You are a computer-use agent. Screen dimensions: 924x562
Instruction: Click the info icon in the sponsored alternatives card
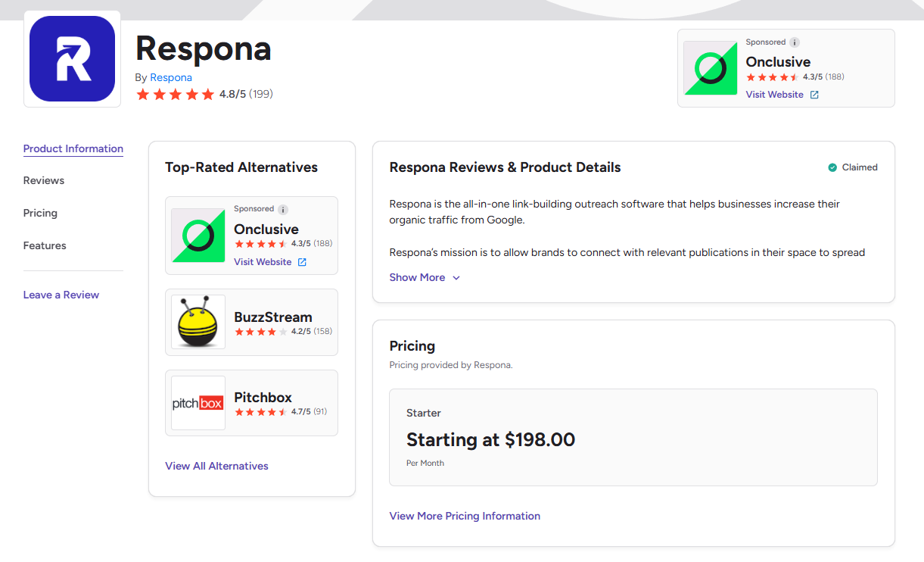[284, 209]
